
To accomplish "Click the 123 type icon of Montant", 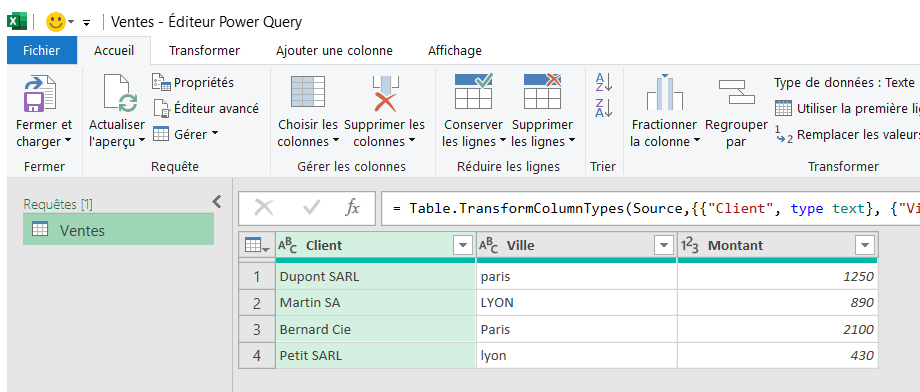I will click(690, 245).
